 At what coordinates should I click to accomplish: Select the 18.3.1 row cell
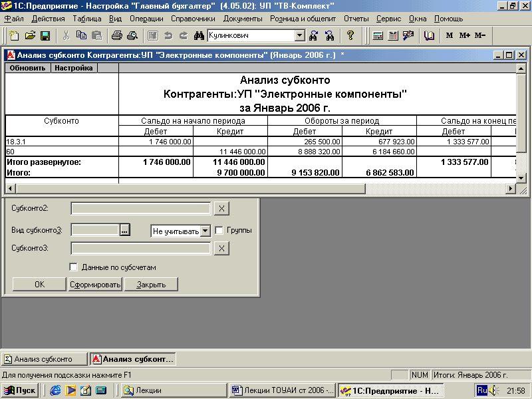[62, 142]
